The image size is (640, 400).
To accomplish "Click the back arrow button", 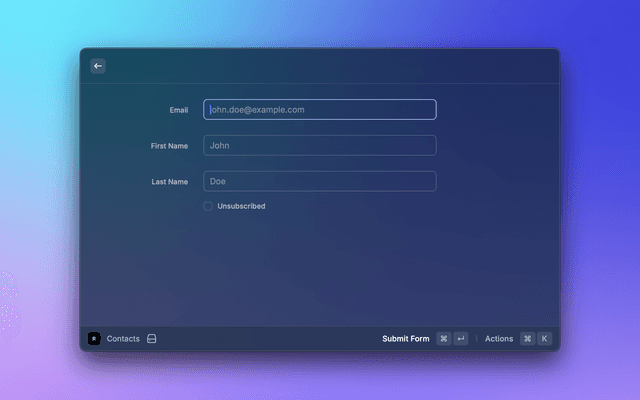I will pos(98,66).
